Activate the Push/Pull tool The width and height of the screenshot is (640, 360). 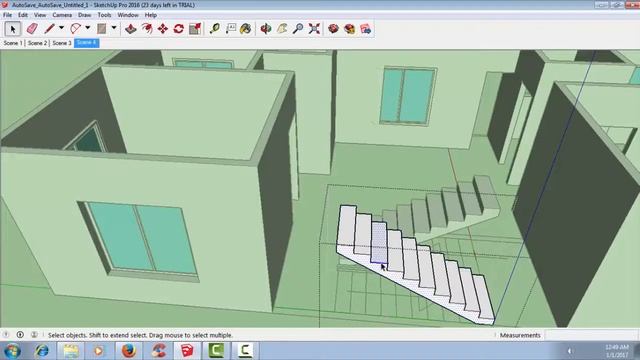(130, 29)
